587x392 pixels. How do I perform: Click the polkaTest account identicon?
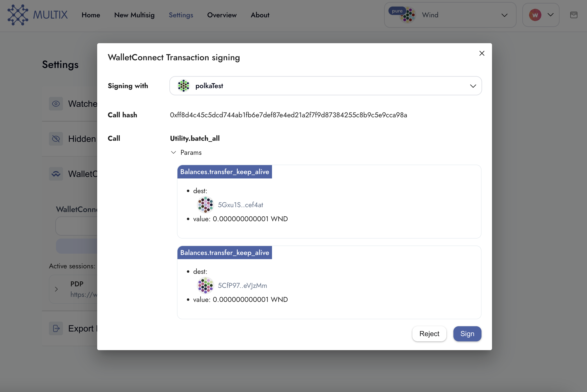(x=183, y=86)
